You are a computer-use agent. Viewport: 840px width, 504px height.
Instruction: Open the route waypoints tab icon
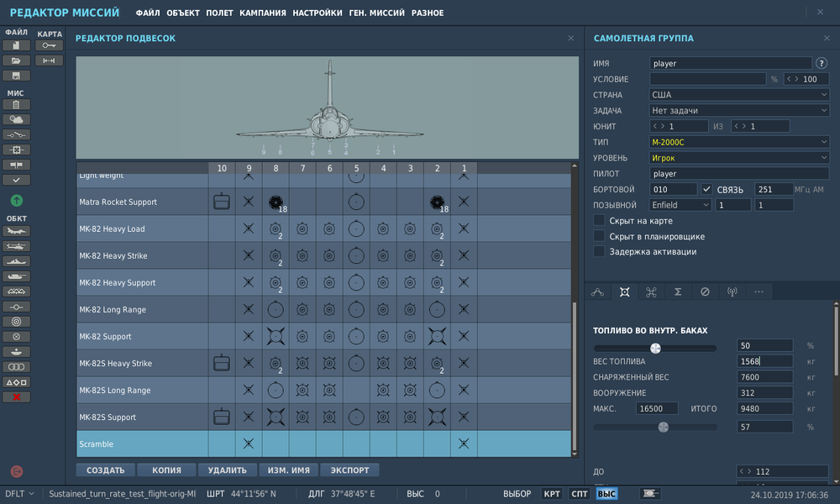tap(598, 291)
